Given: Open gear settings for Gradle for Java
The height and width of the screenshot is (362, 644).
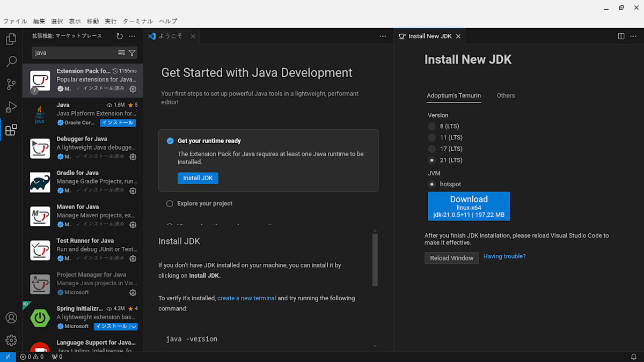Looking at the screenshot, I should click(133, 191).
